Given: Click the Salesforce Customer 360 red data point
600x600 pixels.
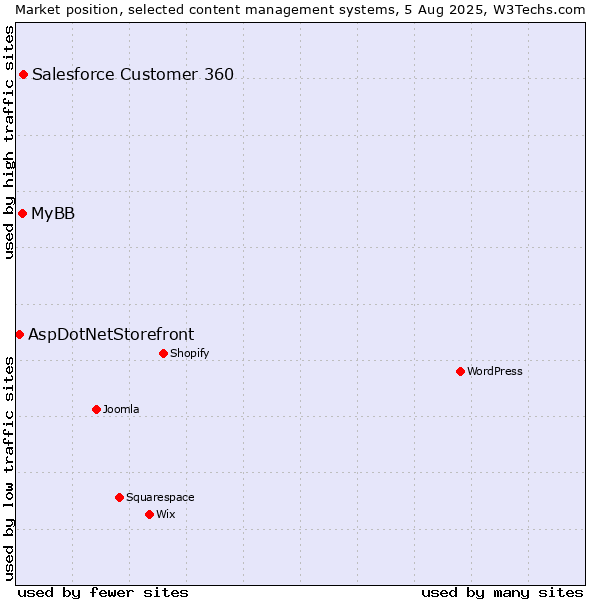Looking at the screenshot, I should click(23, 75).
